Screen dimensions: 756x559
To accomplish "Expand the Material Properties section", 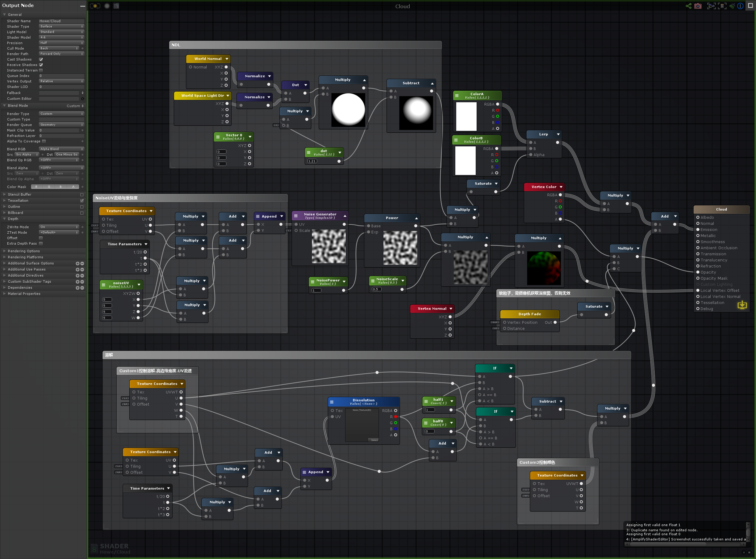I will pyautogui.click(x=24, y=293).
